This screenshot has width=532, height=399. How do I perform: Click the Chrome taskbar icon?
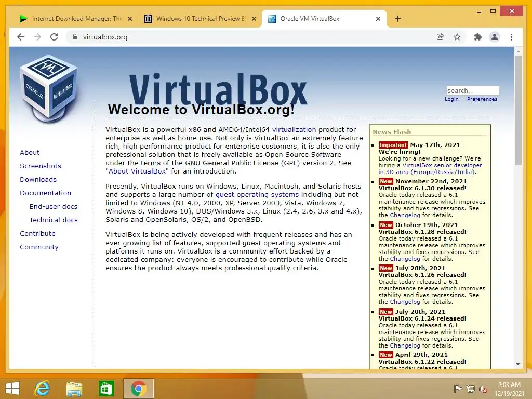coord(138,389)
